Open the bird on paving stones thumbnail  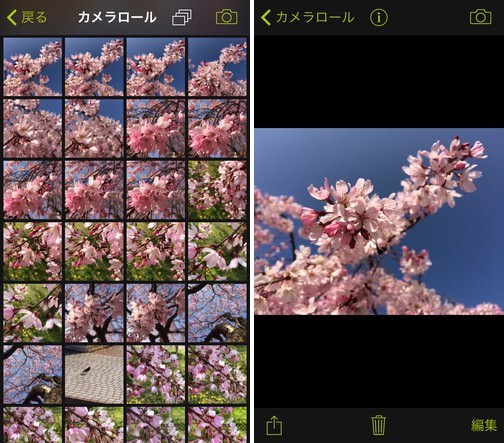click(x=94, y=375)
